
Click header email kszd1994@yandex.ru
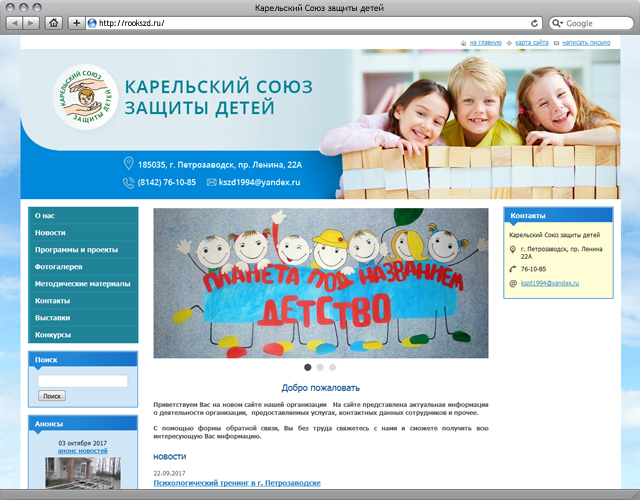259,182
